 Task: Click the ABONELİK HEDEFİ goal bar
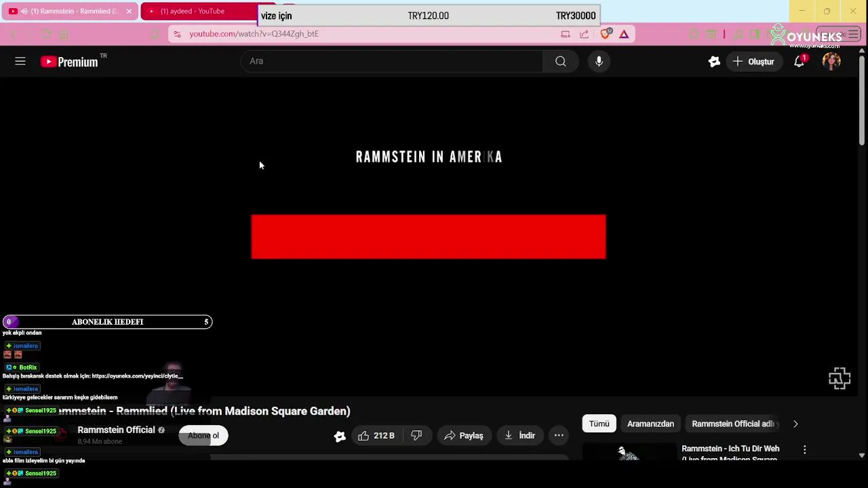(x=107, y=322)
